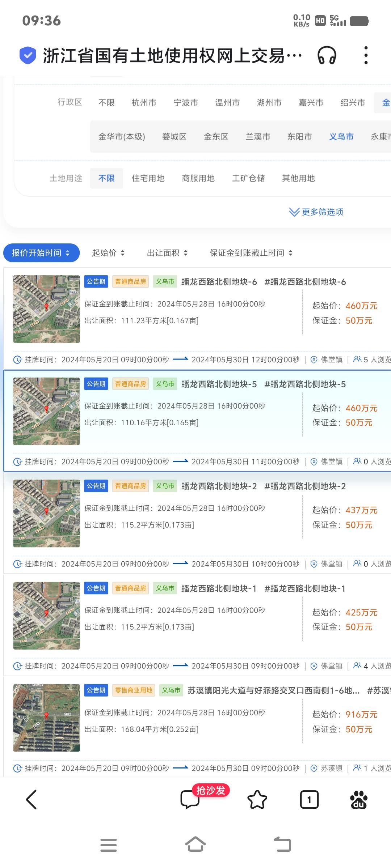Viewport: 391px width, 868px height.
Task: Select the 住宅用地 land use filter
Action: pyautogui.click(x=148, y=178)
